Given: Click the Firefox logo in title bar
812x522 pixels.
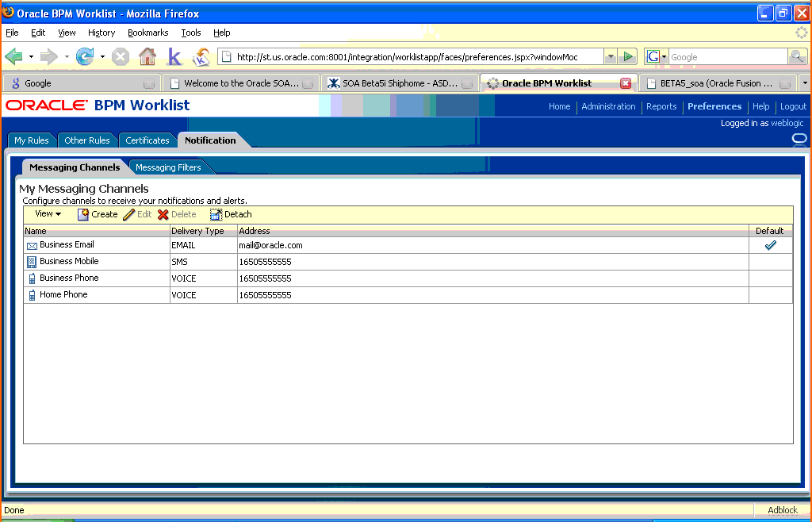Looking at the screenshot, I should pyautogui.click(x=8, y=12).
